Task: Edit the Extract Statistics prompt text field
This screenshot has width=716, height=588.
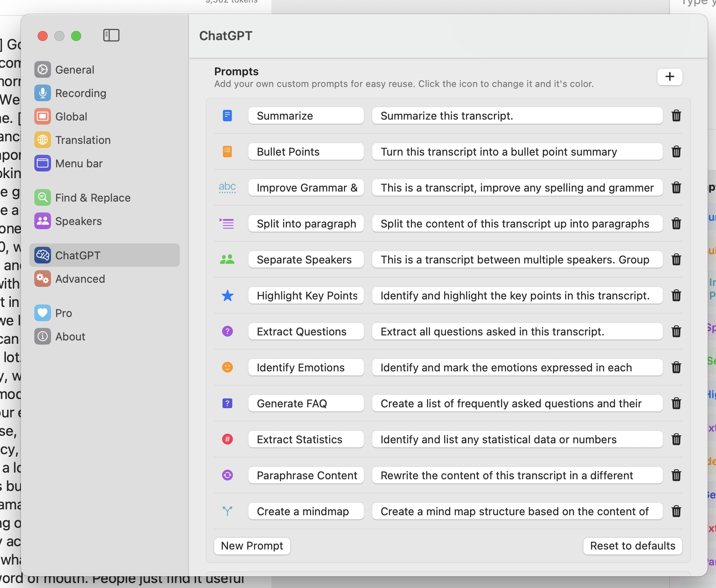Action: click(x=517, y=439)
